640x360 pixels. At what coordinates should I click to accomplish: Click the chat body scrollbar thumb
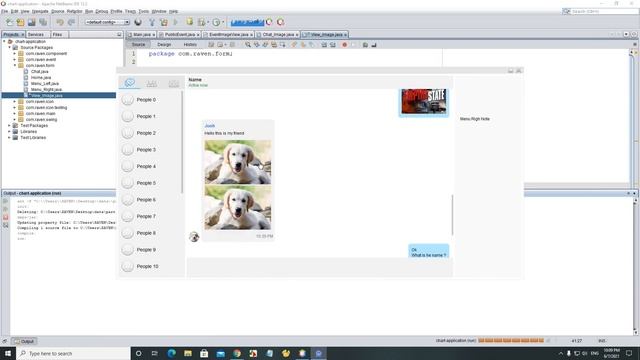pyautogui.click(x=452, y=215)
